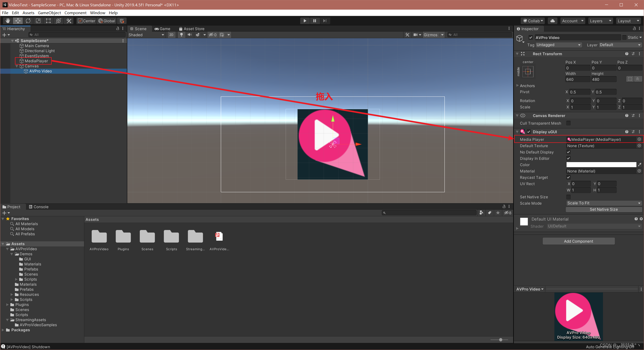Click the eyedropper next to Color
The width and height of the screenshot is (644, 350).
pyautogui.click(x=640, y=165)
